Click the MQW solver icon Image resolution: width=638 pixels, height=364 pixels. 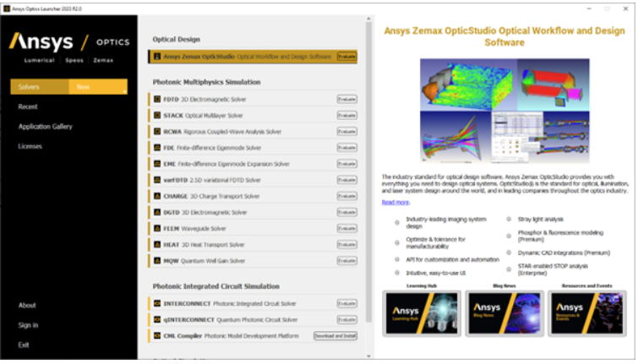(x=157, y=261)
